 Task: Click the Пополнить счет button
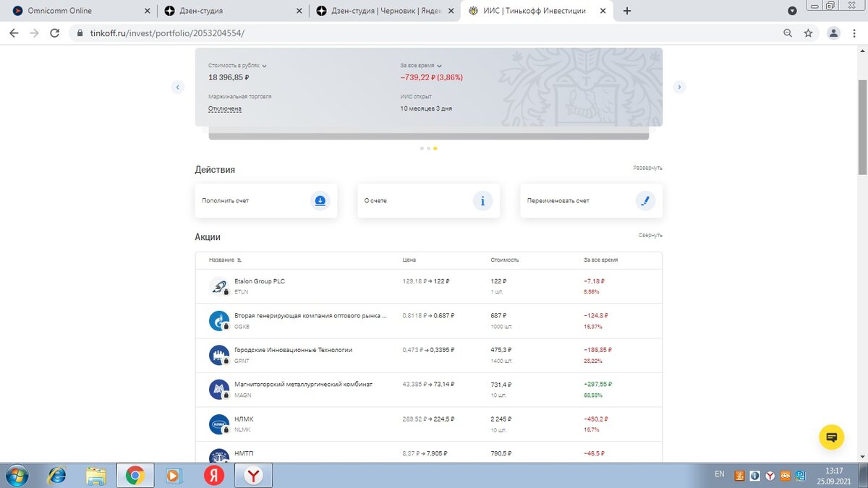pos(266,200)
